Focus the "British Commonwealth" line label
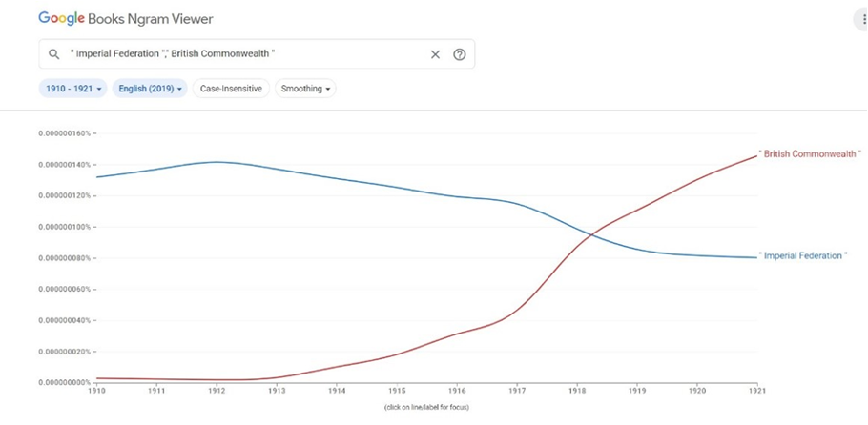The height and width of the screenshot is (425, 868). click(810, 153)
